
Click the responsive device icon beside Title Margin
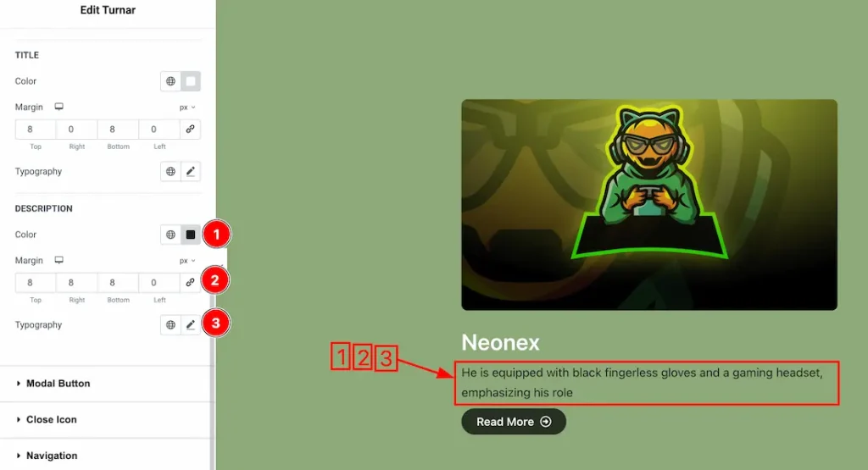point(58,107)
